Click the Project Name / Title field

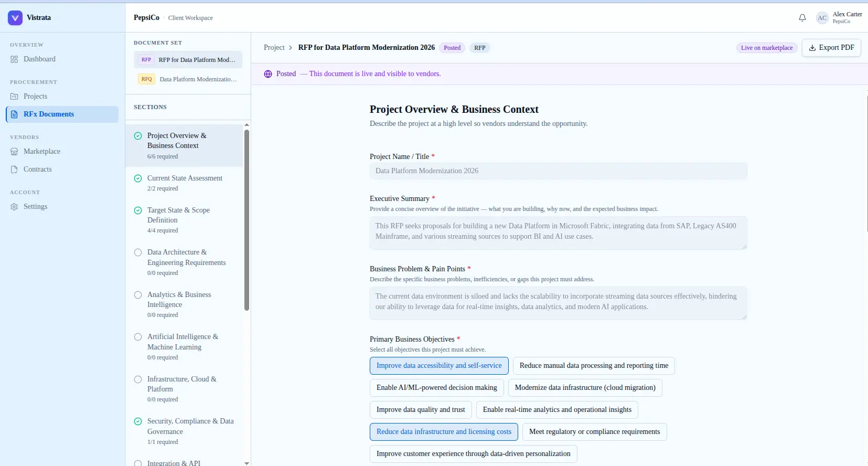point(558,171)
